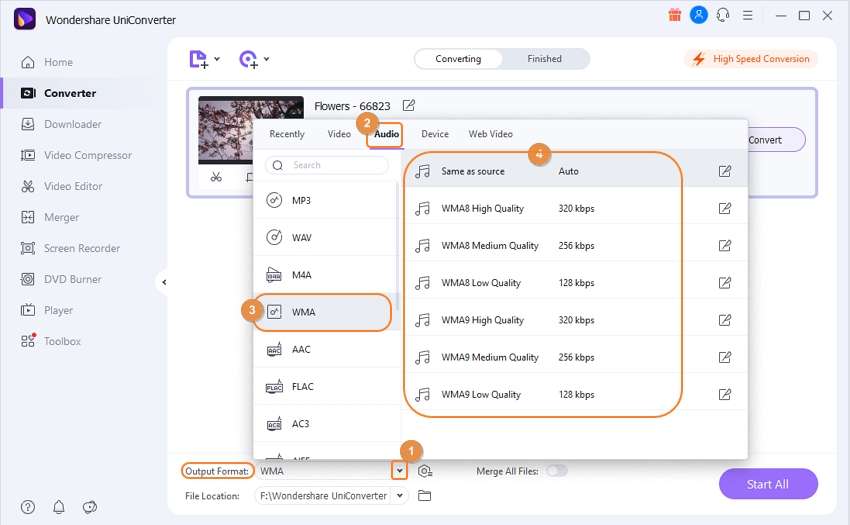Open the Output Format dropdown arrow
The image size is (850, 525).
tap(400, 471)
